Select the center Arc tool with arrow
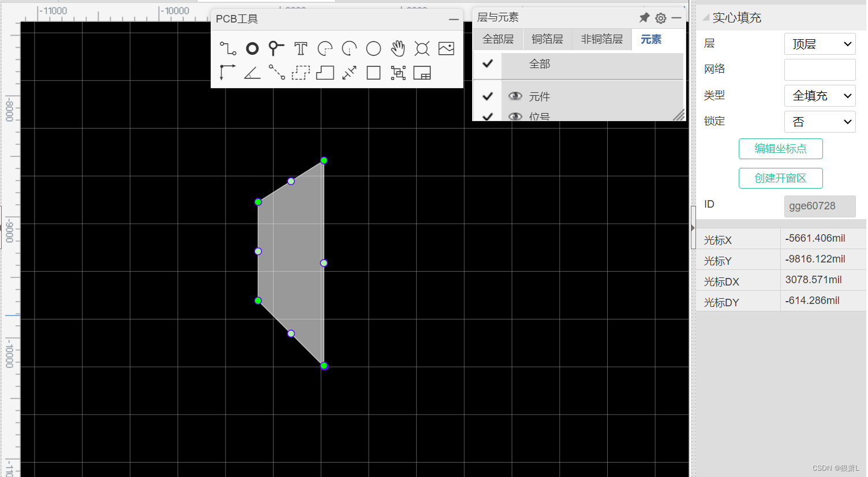The image size is (868, 477). point(349,48)
